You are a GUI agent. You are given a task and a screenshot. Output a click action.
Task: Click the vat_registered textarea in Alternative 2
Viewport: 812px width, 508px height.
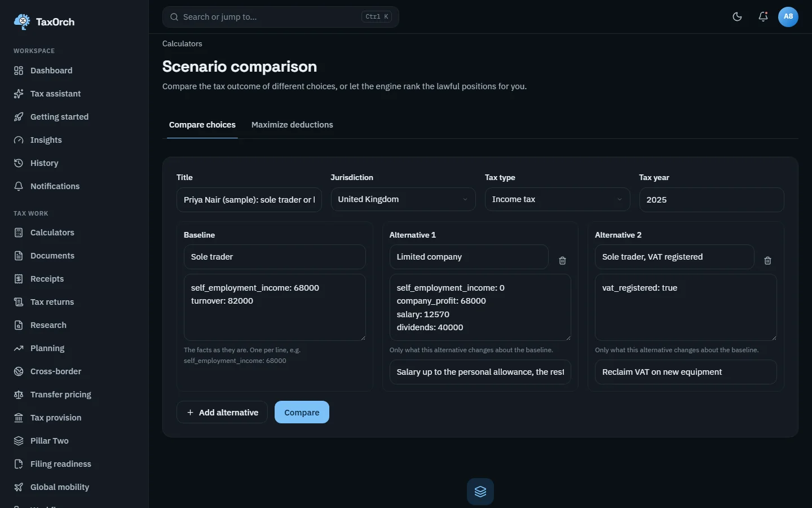[x=686, y=308]
